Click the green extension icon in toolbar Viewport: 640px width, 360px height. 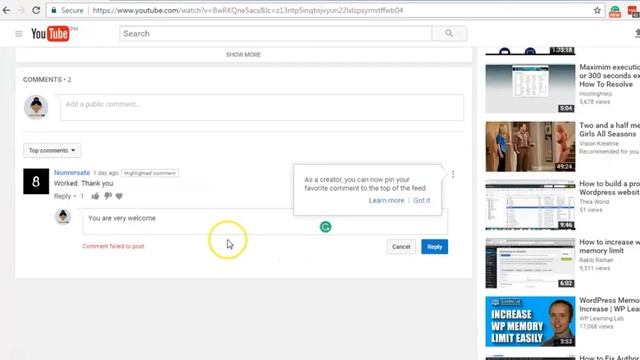click(x=615, y=11)
